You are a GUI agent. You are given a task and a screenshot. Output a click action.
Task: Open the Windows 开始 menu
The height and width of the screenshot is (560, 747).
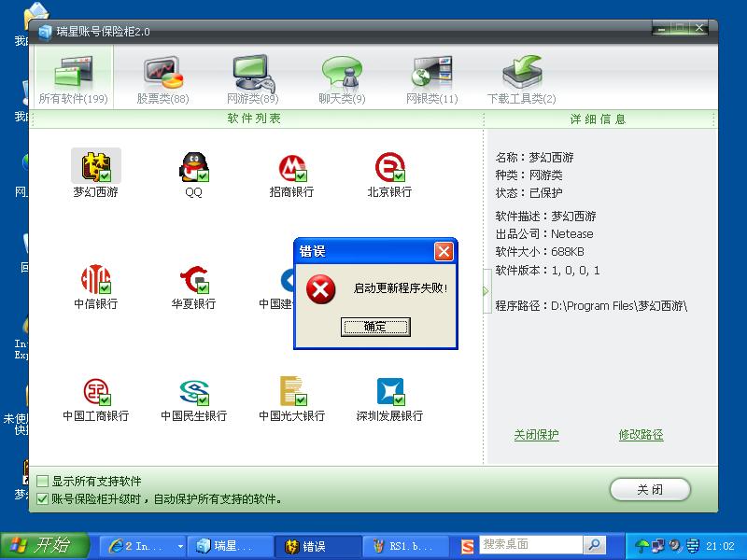click(44, 545)
